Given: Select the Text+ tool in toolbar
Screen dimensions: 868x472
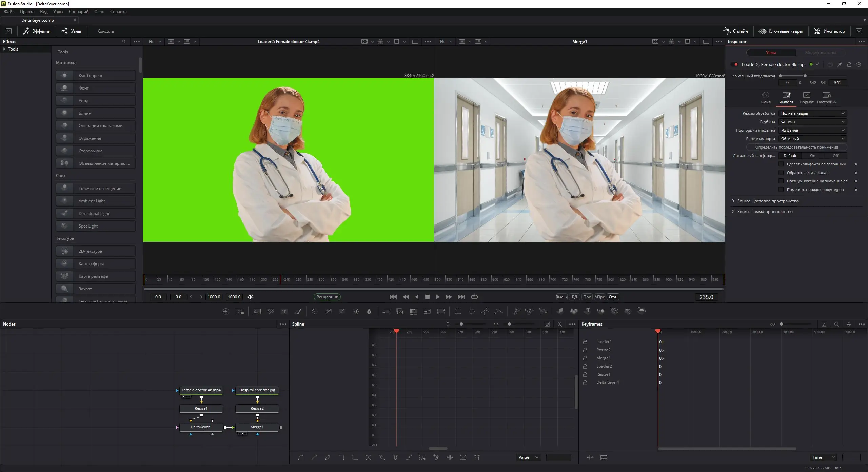Looking at the screenshot, I should (x=284, y=311).
